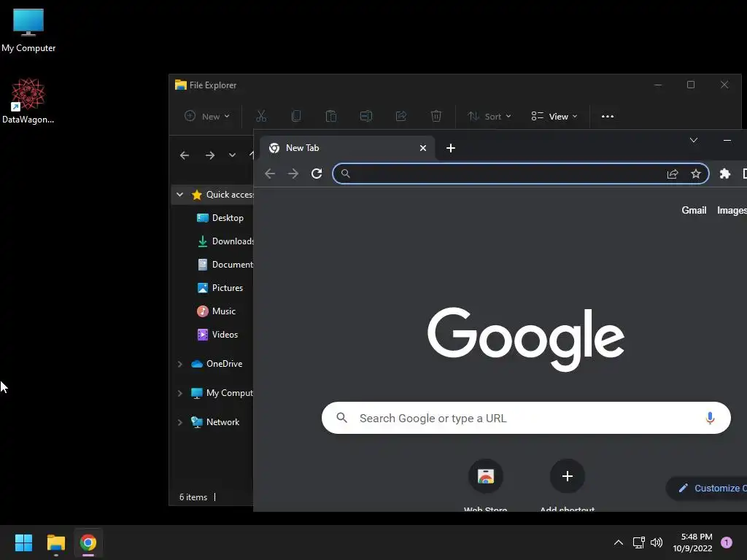Viewport: 747px width, 560px height.
Task: Click the Customize Chrome button
Action: tap(707, 488)
